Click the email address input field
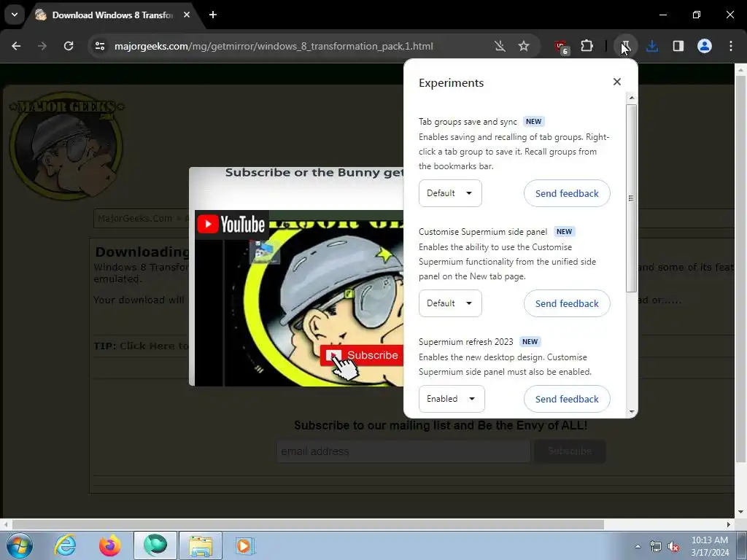747x560 pixels. 403,451
